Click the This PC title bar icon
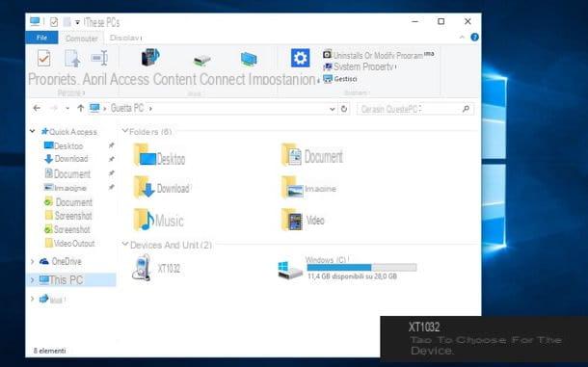This screenshot has height=367, width=588. [35, 22]
